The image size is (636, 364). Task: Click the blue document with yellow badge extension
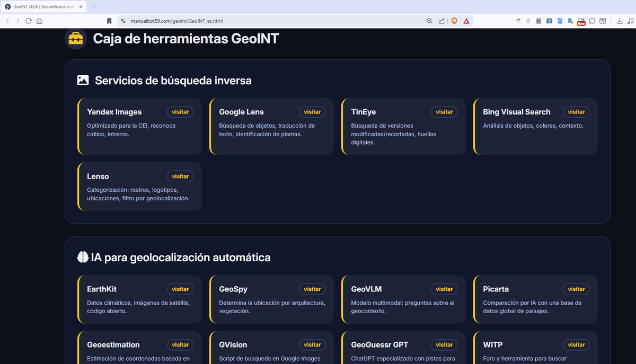tap(570, 21)
